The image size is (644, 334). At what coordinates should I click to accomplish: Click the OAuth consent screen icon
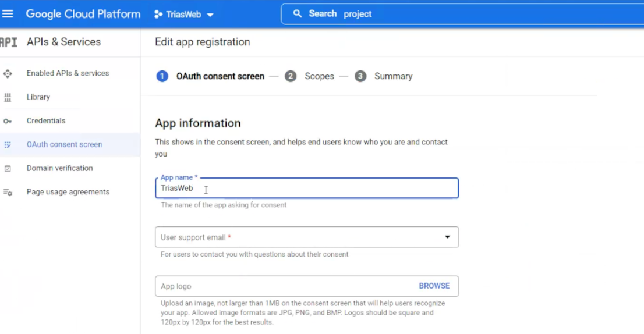8,145
